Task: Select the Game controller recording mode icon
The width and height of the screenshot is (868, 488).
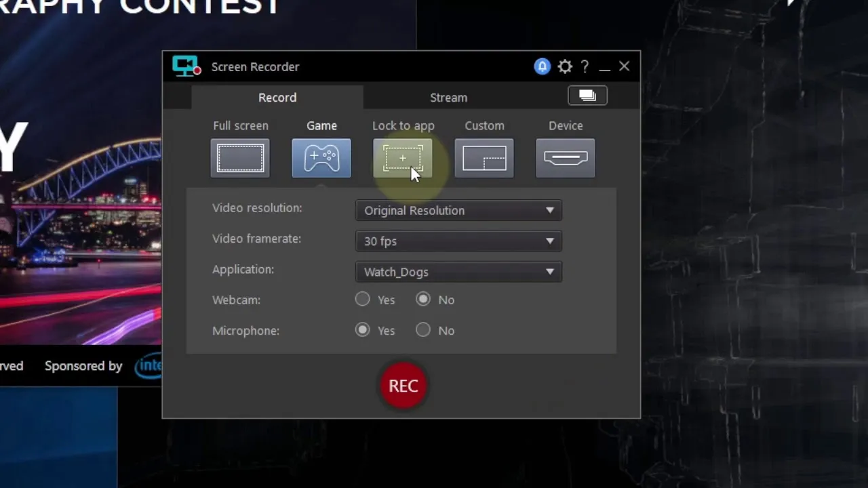Action: [x=321, y=159]
